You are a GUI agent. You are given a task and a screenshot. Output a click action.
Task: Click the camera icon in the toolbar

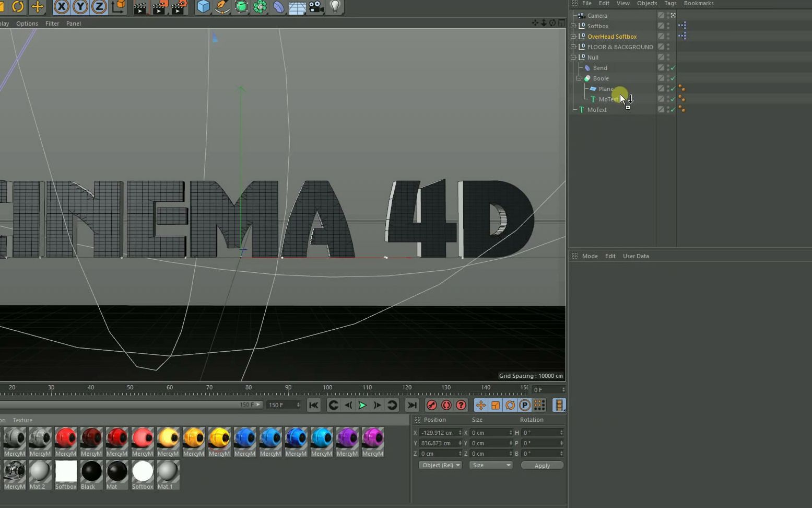(x=315, y=8)
